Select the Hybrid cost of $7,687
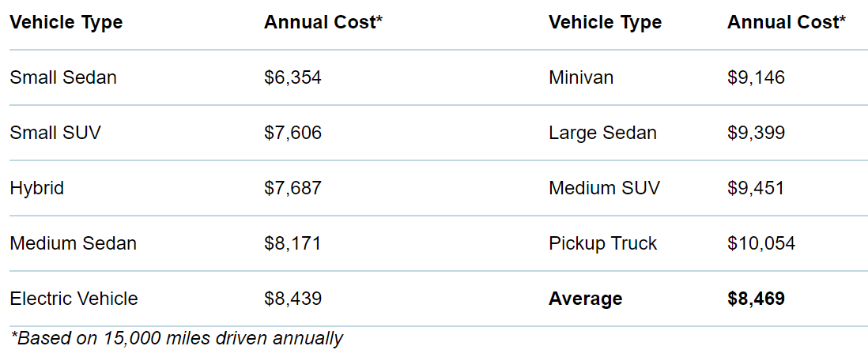 292,188
